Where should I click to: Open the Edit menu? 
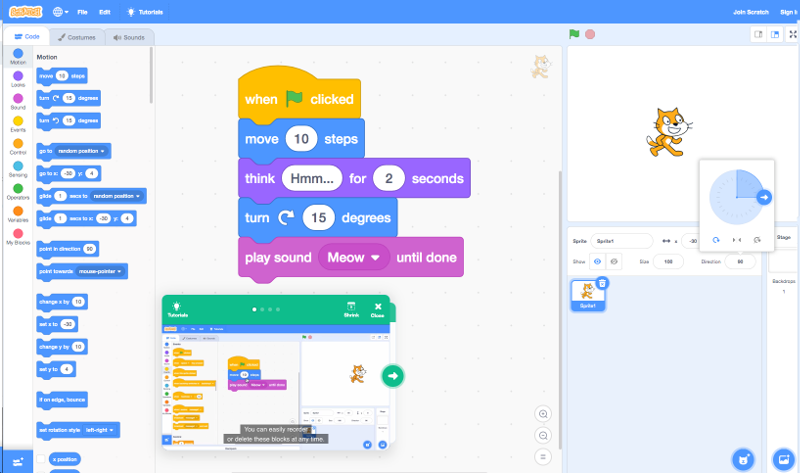tap(105, 12)
